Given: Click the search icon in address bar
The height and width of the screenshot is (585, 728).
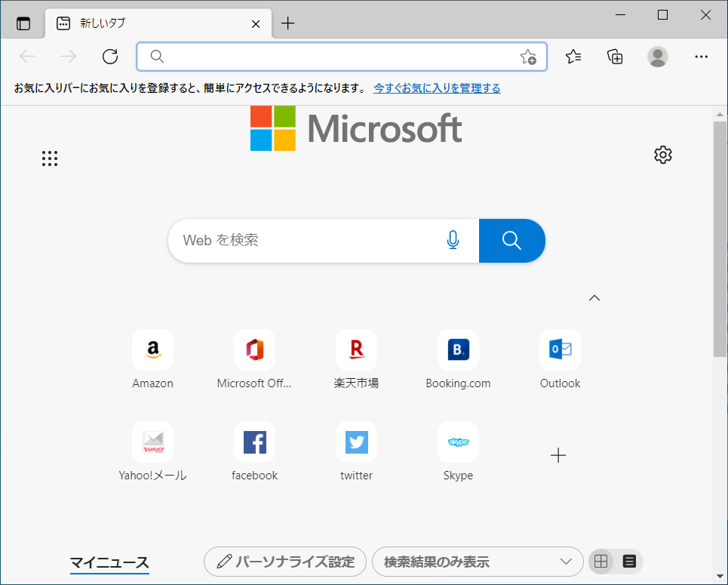Looking at the screenshot, I should pos(157,57).
